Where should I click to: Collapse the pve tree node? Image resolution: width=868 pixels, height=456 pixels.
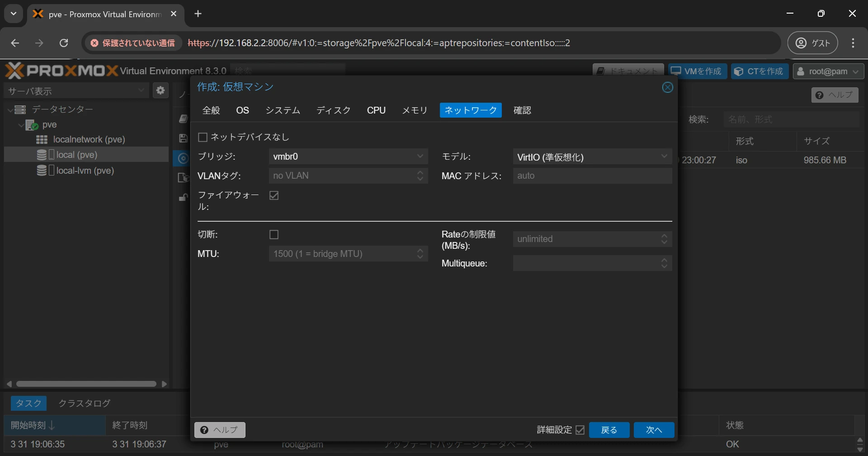(x=21, y=125)
